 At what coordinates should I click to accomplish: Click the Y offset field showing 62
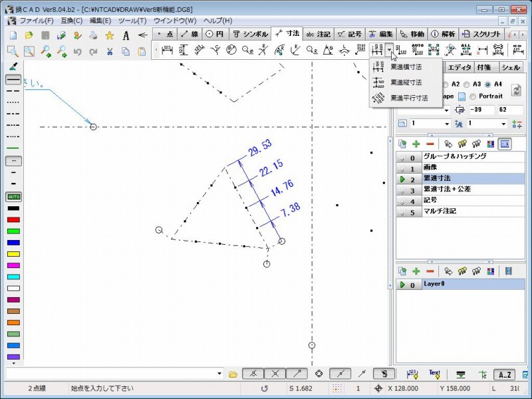pyautogui.click(x=510, y=110)
